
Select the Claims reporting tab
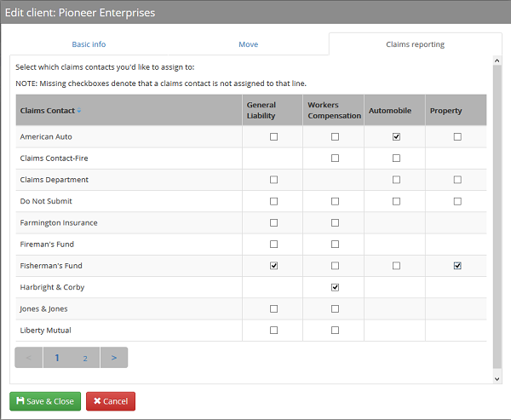click(415, 44)
